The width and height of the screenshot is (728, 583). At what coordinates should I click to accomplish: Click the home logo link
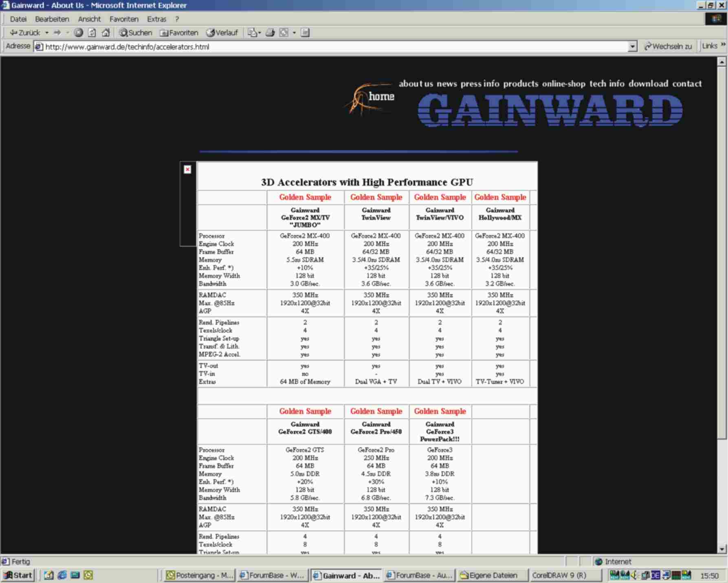(371, 98)
